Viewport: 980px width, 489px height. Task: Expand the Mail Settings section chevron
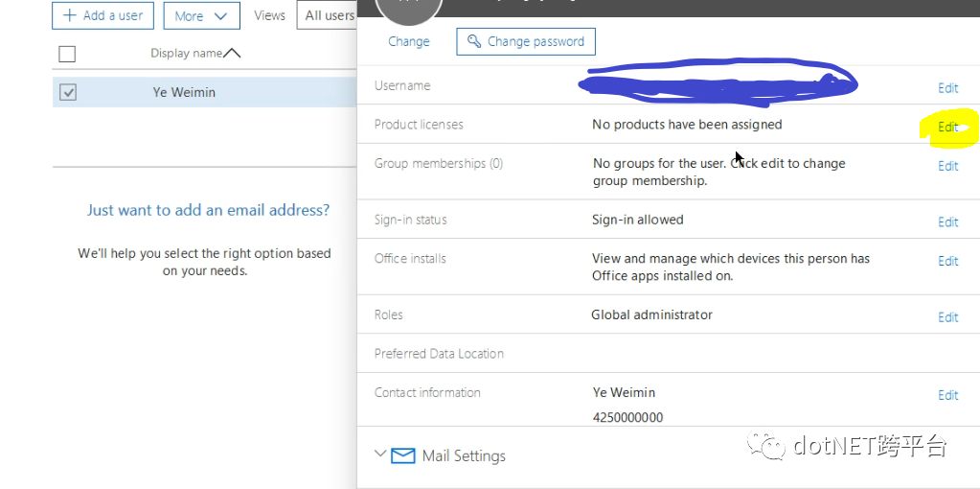(x=380, y=454)
